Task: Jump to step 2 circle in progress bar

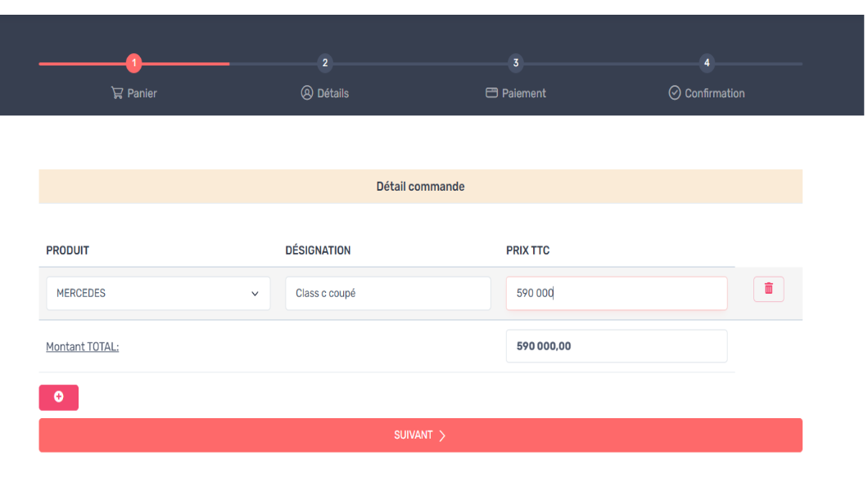Action: (x=325, y=63)
